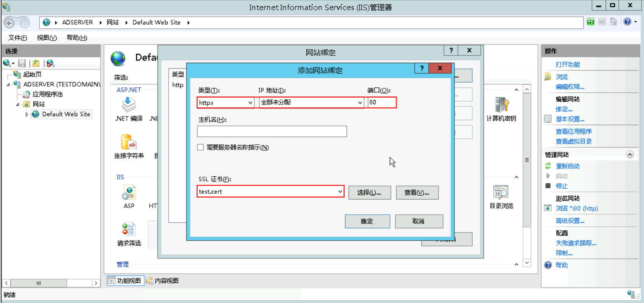Click the 确定 button

pyautogui.click(x=367, y=221)
